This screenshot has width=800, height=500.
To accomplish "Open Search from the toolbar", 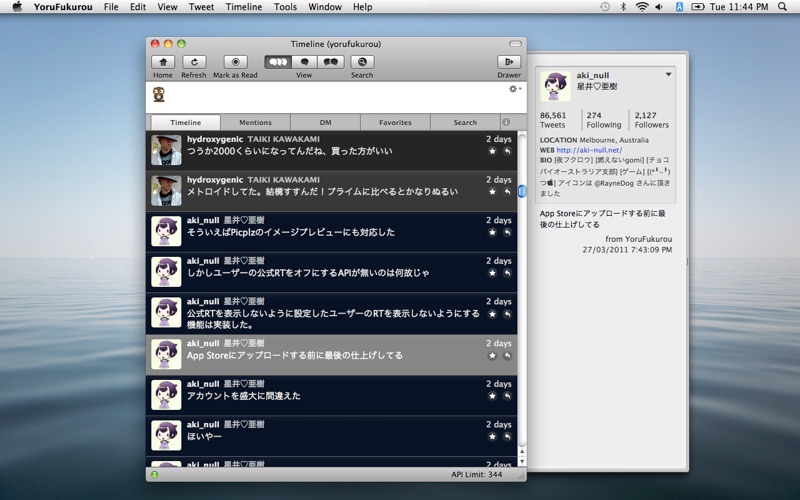I will point(362,62).
